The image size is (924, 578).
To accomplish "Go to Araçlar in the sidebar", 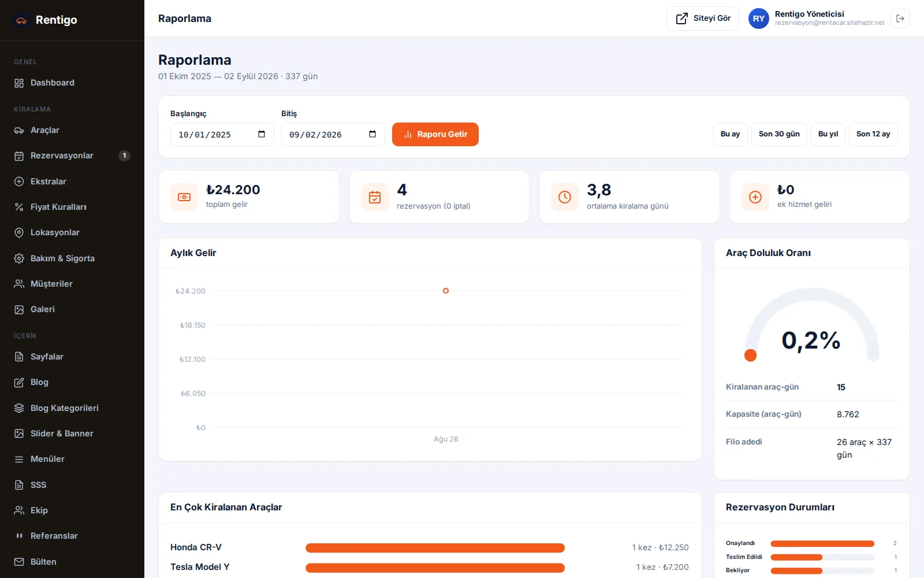I will 72,131.
